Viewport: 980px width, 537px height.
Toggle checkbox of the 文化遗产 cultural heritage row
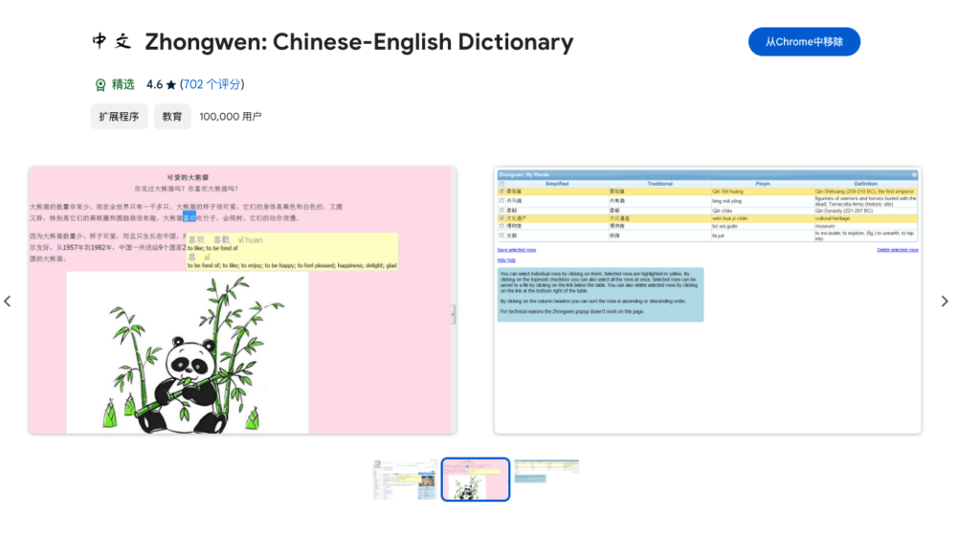pyautogui.click(x=501, y=218)
